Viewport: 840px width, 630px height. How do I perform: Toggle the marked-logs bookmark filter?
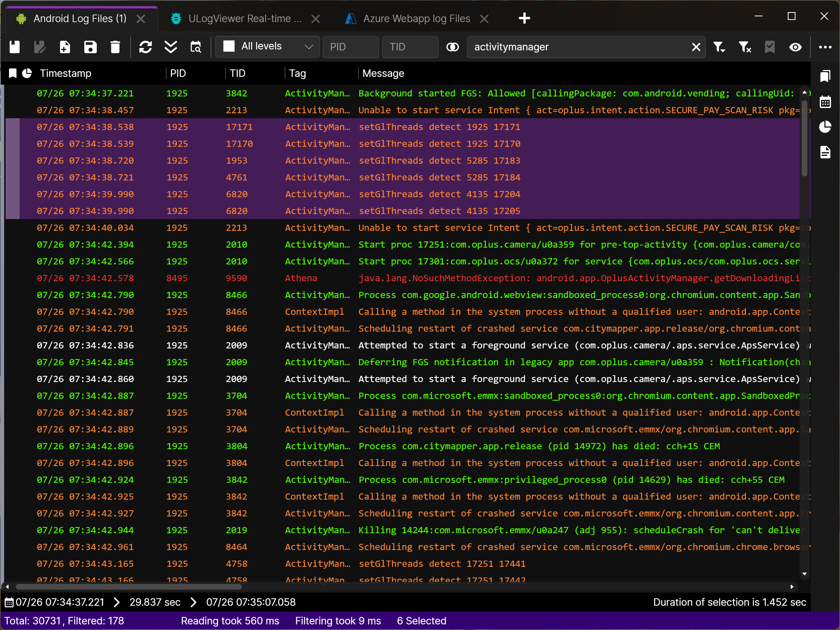point(770,47)
